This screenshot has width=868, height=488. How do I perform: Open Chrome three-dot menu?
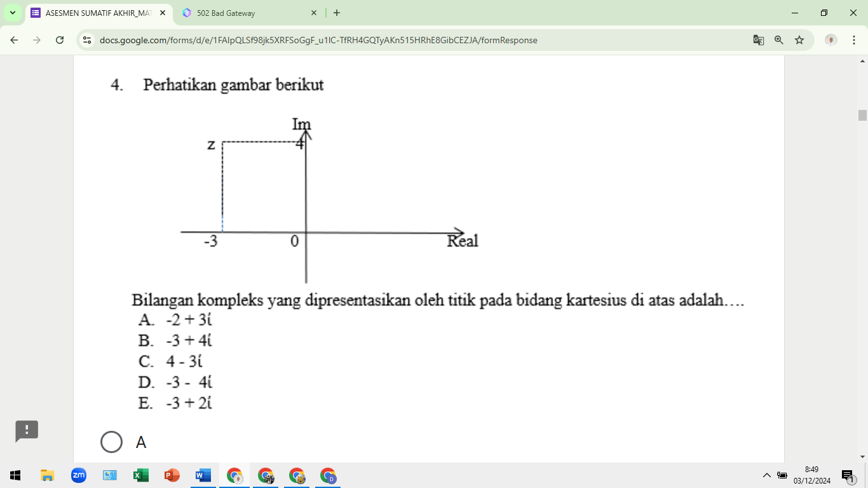coord(854,40)
